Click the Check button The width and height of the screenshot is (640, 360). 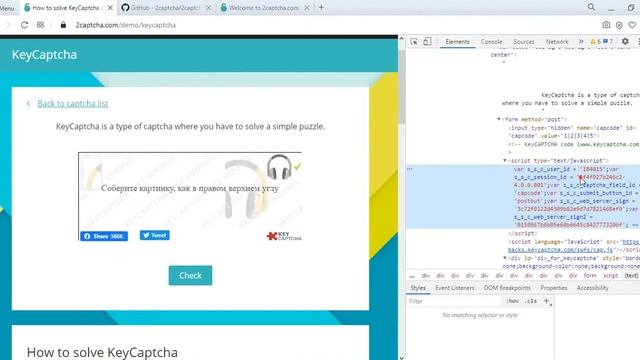pos(190,276)
